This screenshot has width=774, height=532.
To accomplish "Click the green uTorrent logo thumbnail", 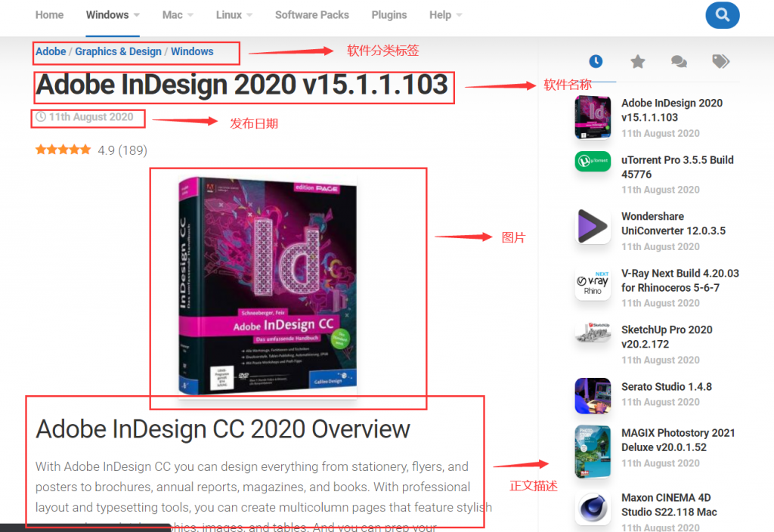I will pos(593,162).
